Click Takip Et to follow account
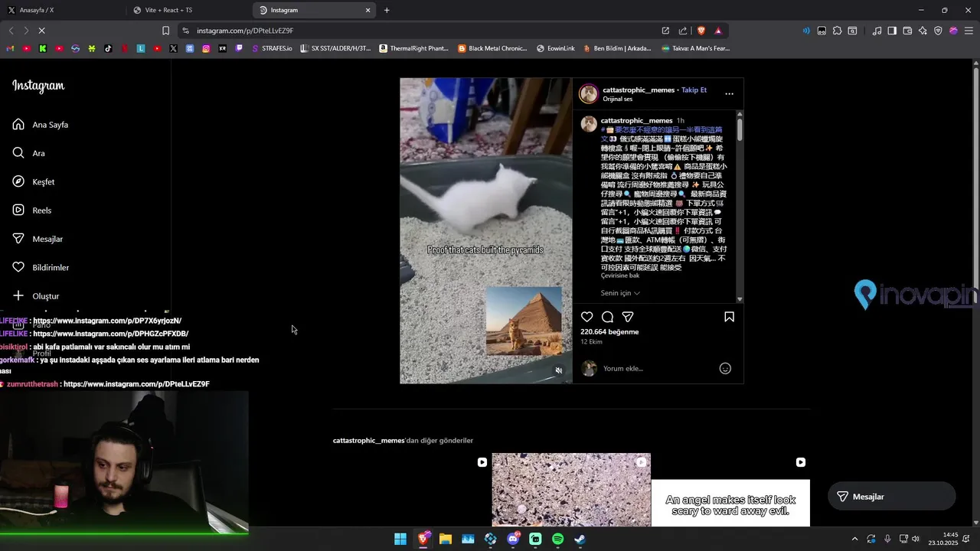 pyautogui.click(x=694, y=90)
